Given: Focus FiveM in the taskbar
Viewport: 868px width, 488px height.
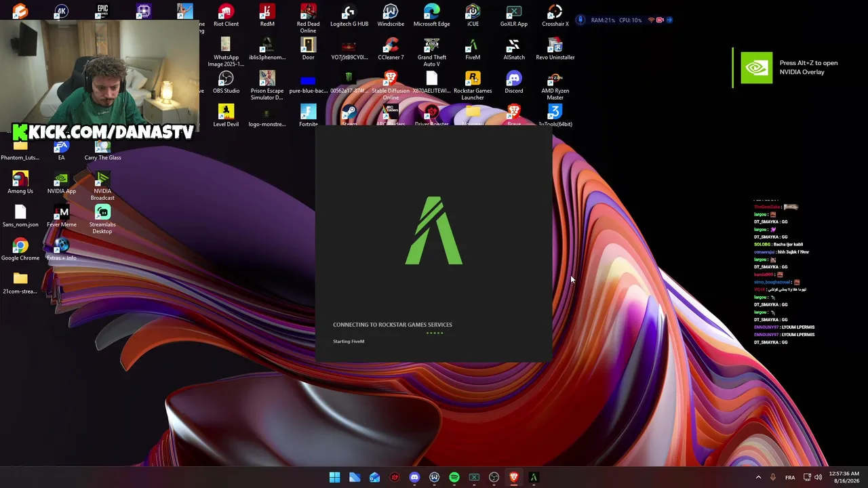Looking at the screenshot, I should pyautogui.click(x=534, y=477).
